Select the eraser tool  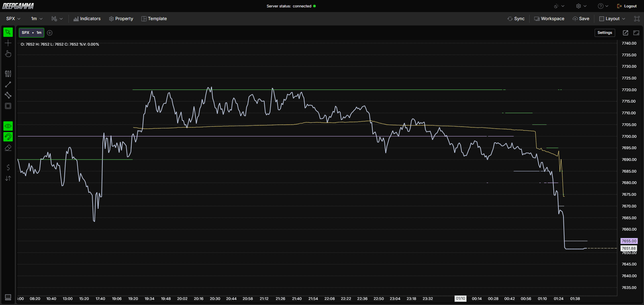(8, 148)
